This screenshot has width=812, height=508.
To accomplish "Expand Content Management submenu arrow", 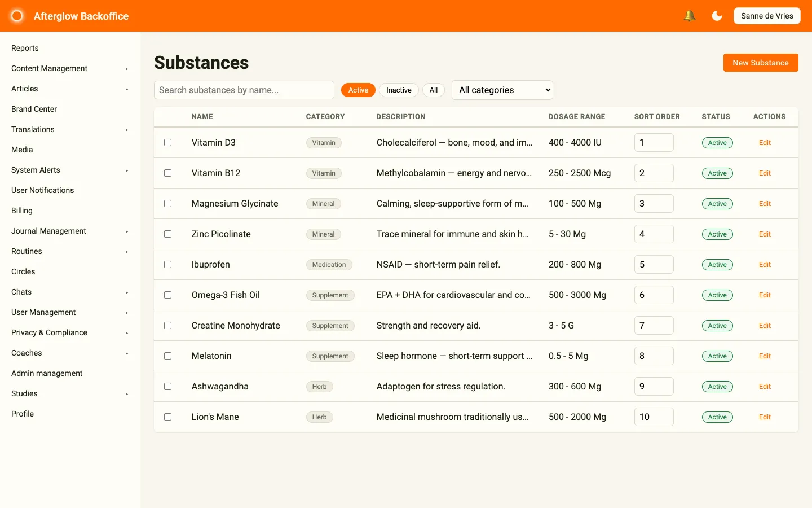I will coord(127,69).
